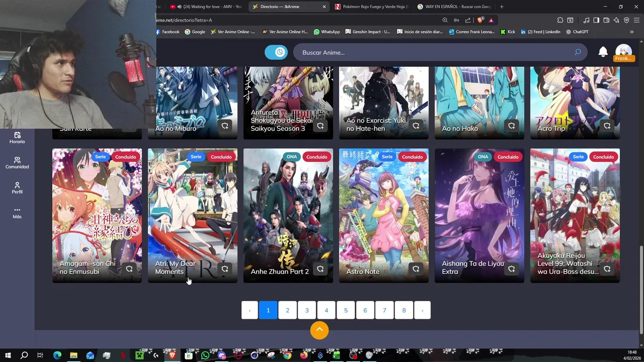Expand the Más sidebar menu
The width and height of the screenshot is (644, 362).
17,213
